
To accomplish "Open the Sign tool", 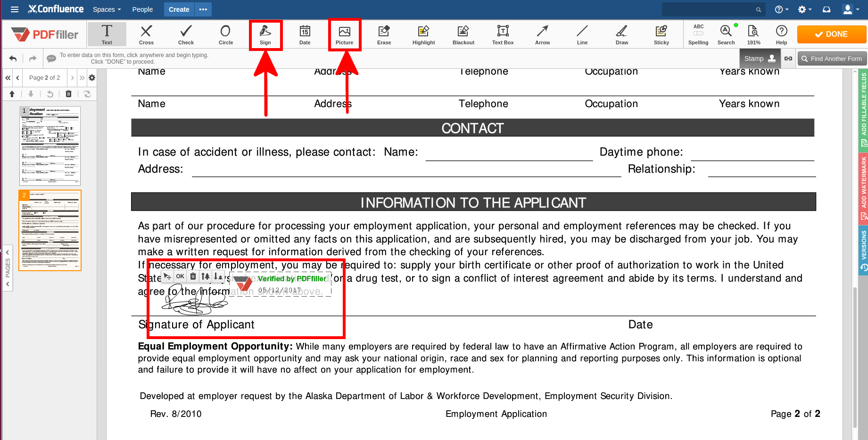I will (x=265, y=34).
